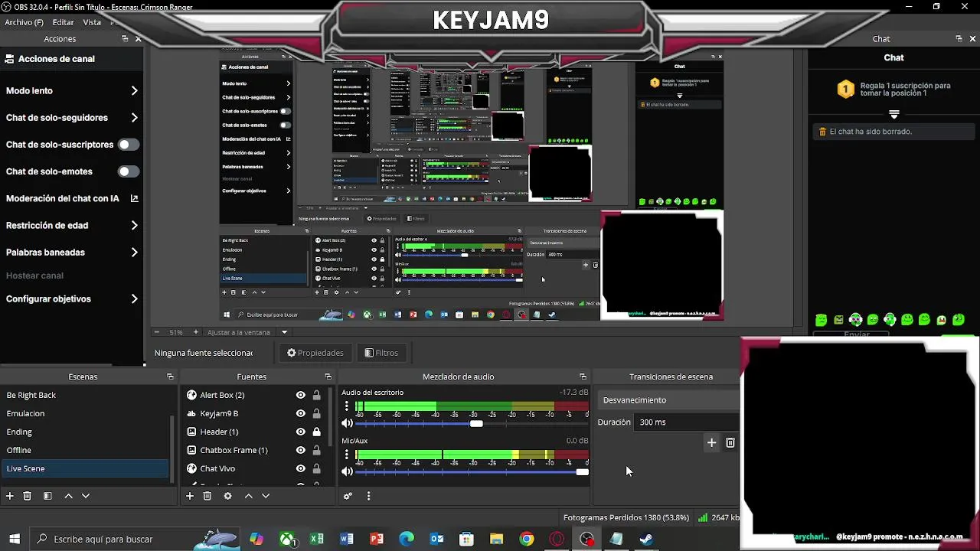Move the selected scene down
980x551 pixels.
tap(86, 496)
